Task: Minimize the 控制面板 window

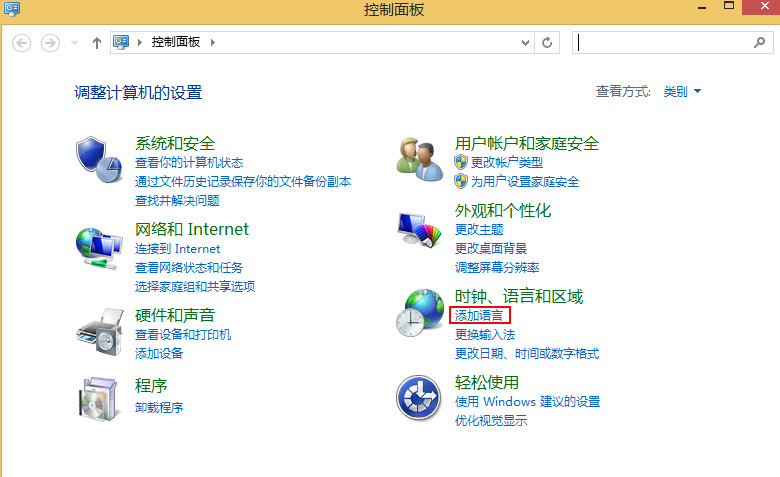Action: (x=702, y=7)
